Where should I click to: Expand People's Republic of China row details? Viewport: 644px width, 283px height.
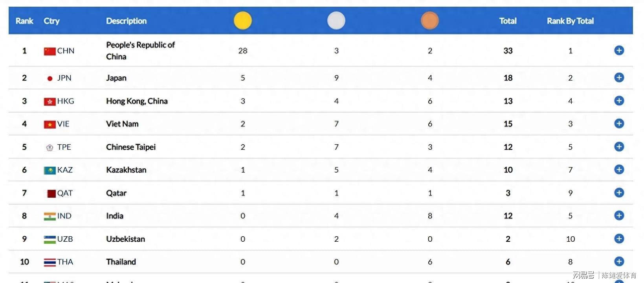[619, 50]
